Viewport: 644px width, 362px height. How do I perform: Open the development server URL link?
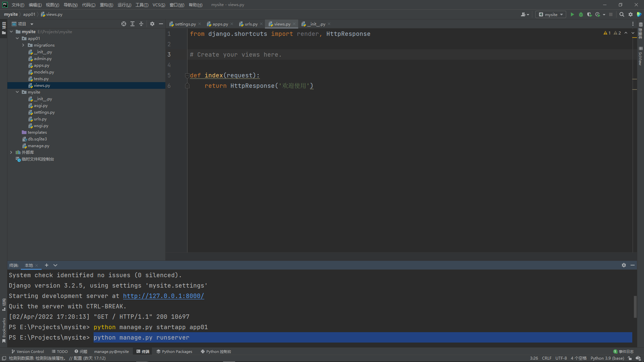163,296
